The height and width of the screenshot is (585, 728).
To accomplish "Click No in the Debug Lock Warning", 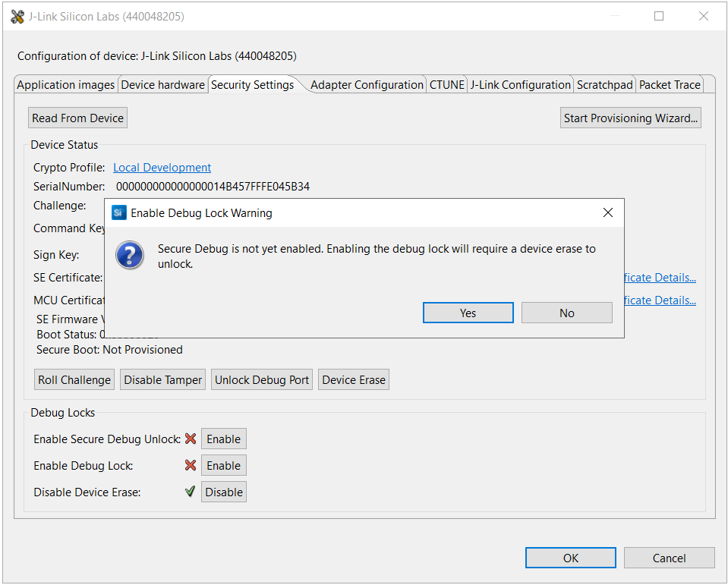I will (x=566, y=313).
